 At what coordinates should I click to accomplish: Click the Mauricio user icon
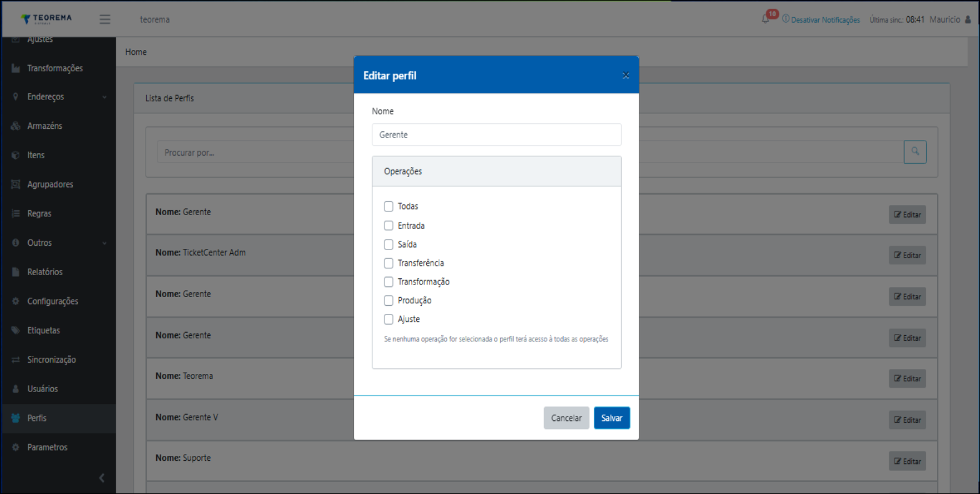click(x=967, y=19)
